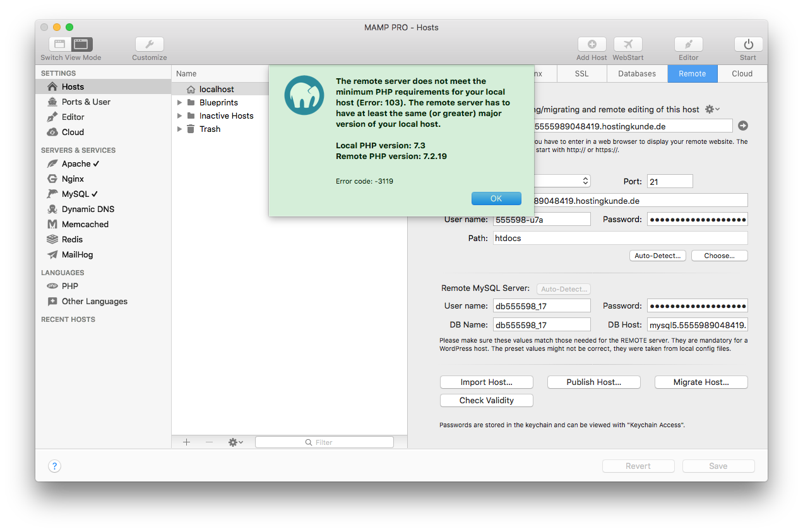Select the Dynamic DNS service
The image size is (803, 532).
(x=88, y=209)
